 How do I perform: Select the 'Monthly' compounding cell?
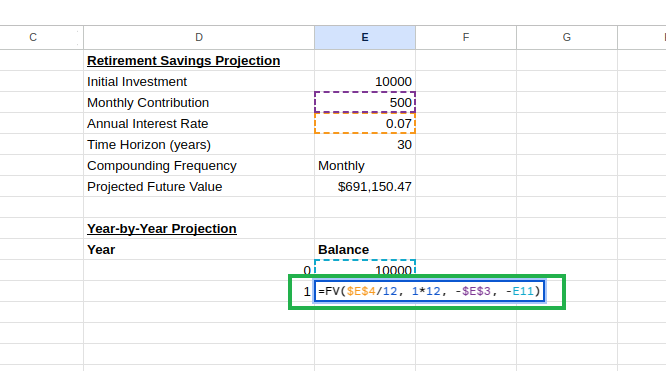(365, 165)
